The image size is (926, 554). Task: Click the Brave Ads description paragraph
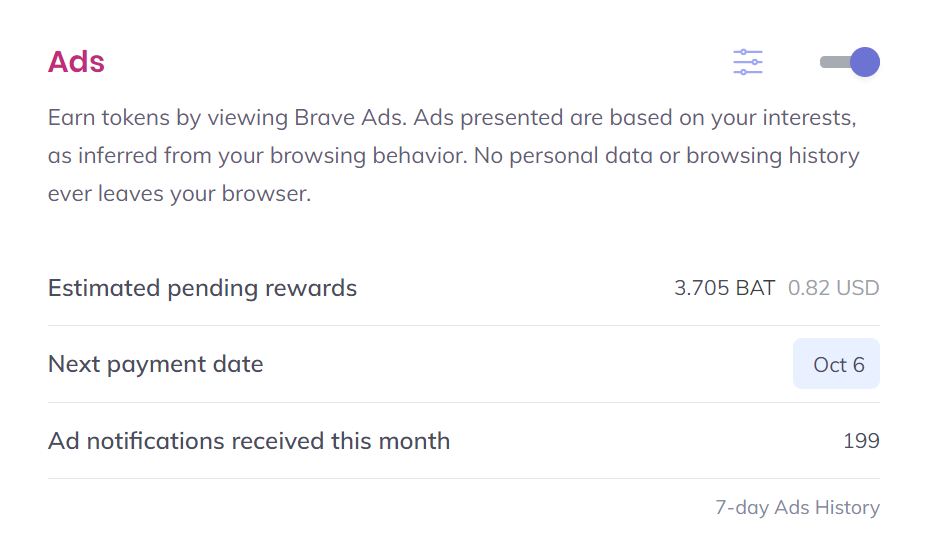pos(454,155)
